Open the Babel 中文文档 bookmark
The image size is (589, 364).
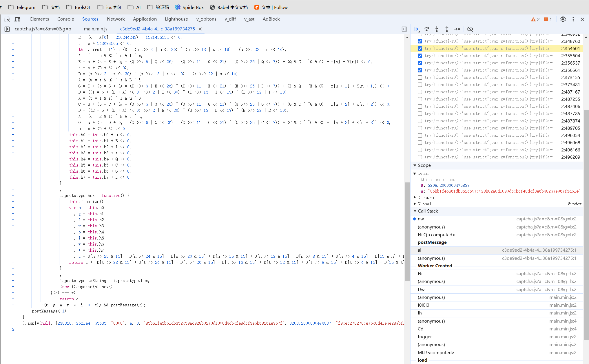229,7
